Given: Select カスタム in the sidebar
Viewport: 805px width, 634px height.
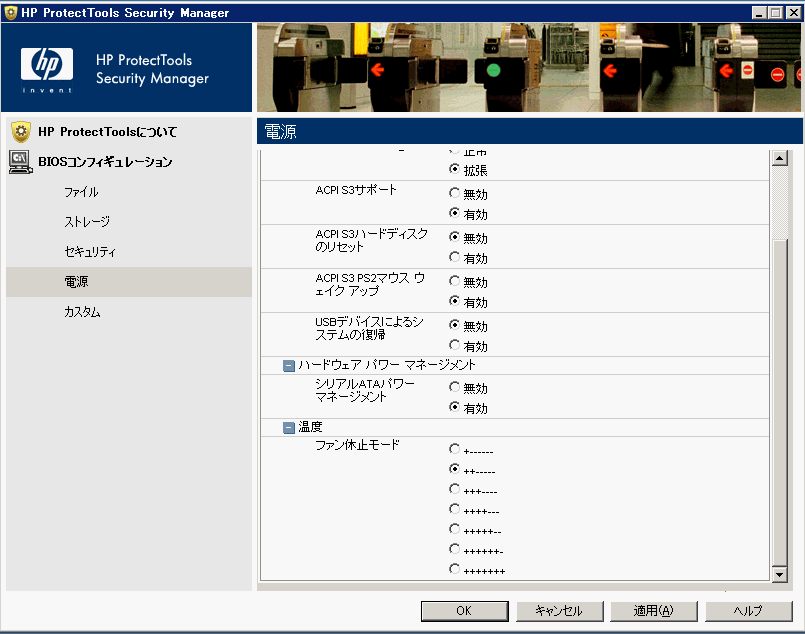Looking at the screenshot, I should [x=82, y=312].
